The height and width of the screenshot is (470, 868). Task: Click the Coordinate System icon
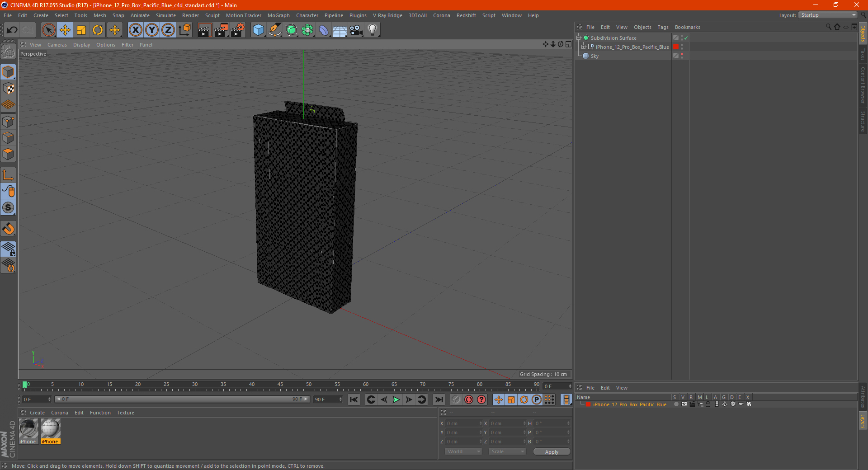pos(184,30)
